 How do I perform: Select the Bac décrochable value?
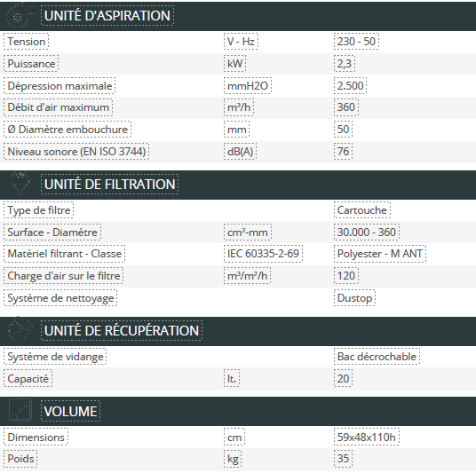[x=377, y=356]
